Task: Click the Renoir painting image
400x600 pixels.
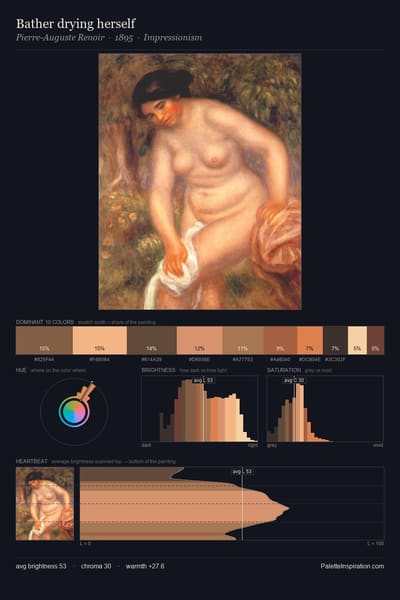Action: pyautogui.click(x=200, y=181)
